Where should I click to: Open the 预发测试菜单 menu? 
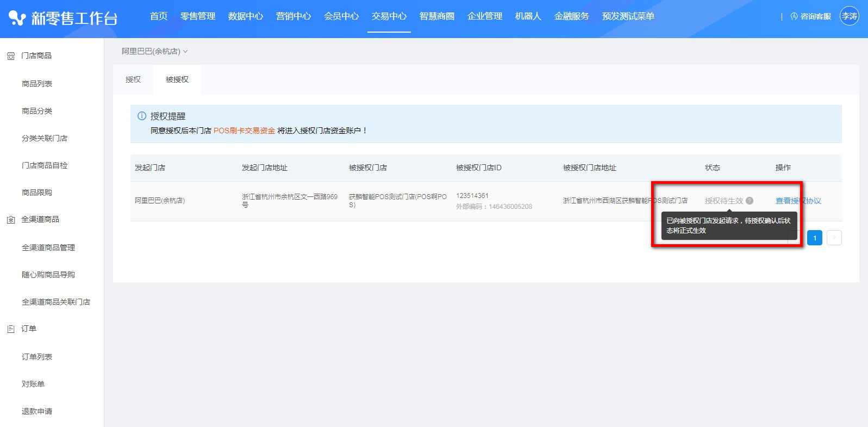click(628, 16)
